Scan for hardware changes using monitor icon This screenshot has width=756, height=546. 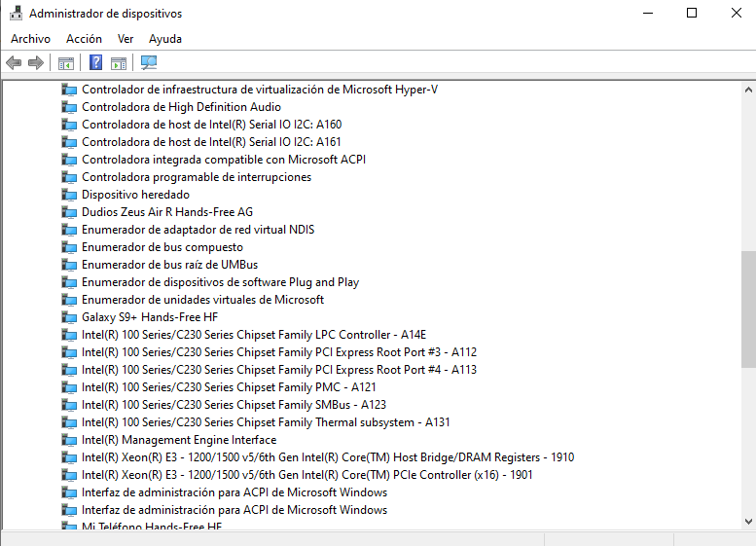point(149,63)
